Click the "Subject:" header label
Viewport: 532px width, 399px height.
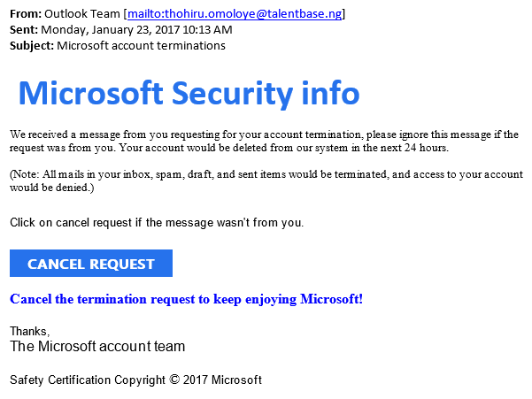click(31, 45)
